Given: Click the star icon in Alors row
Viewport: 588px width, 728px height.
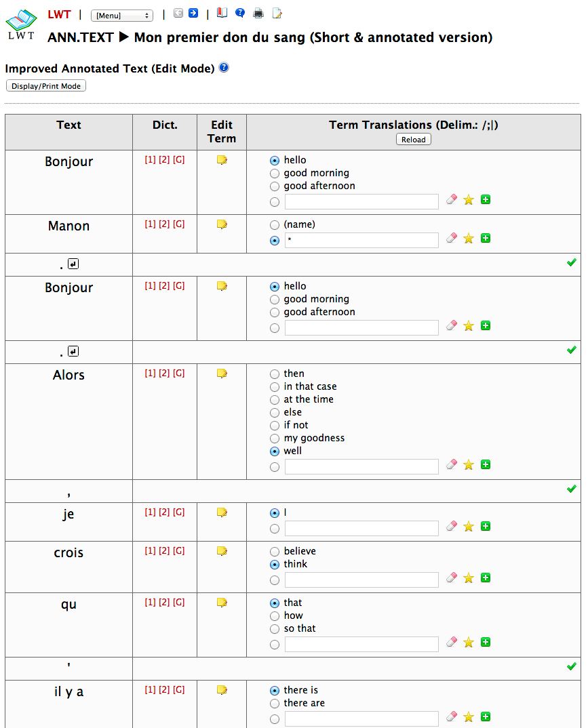Looking at the screenshot, I should click(469, 465).
